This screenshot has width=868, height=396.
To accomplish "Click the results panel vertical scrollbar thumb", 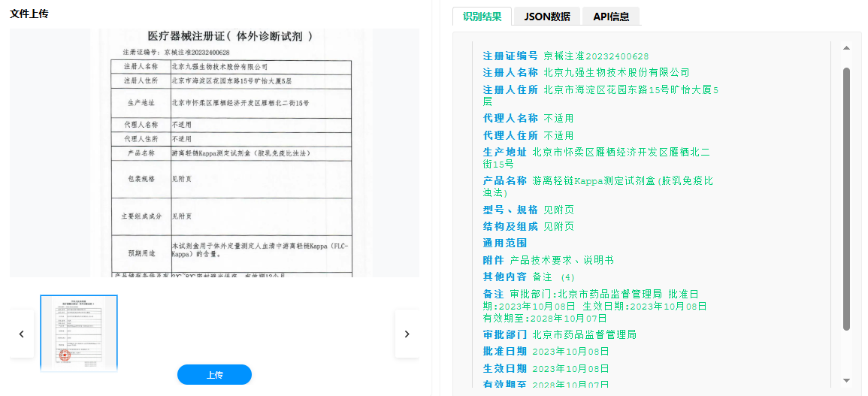I will click(846, 199).
